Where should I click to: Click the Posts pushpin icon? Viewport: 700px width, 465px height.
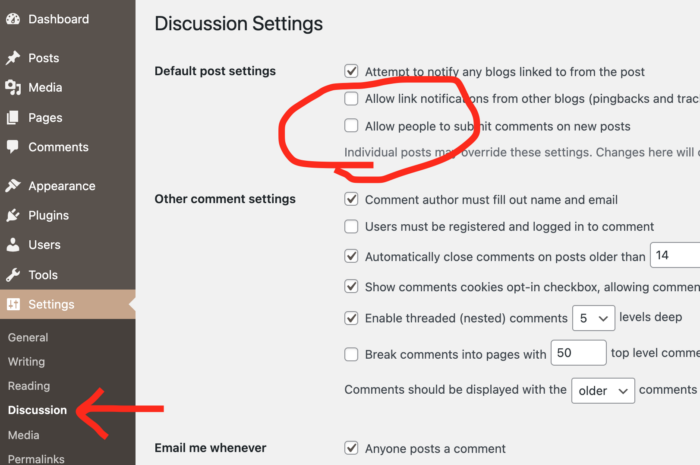click(13, 59)
